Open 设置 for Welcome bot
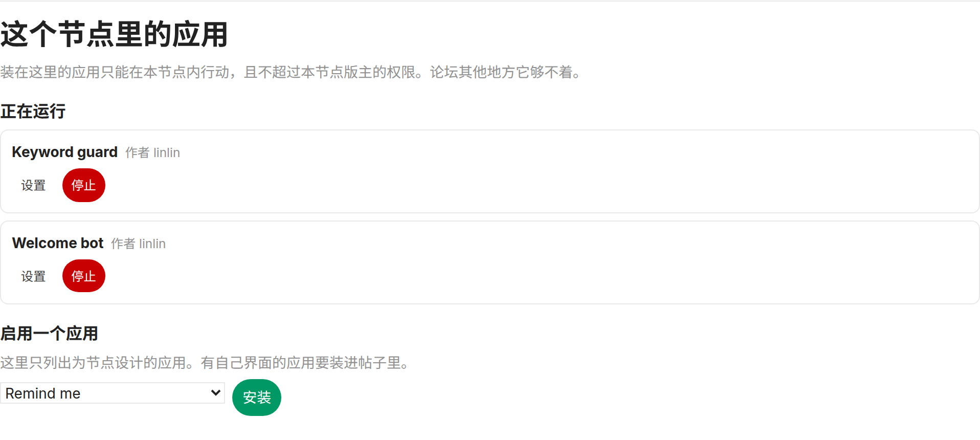This screenshot has height=440, width=980. click(33, 276)
